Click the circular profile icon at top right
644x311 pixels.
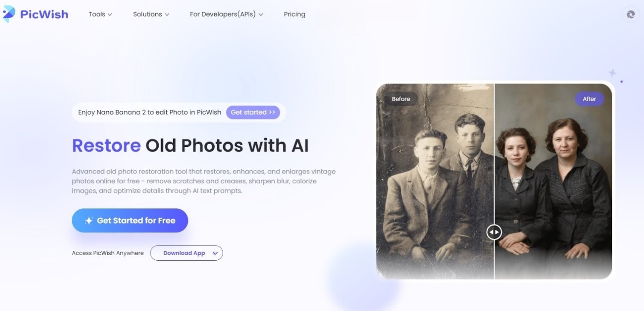[630, 14]
